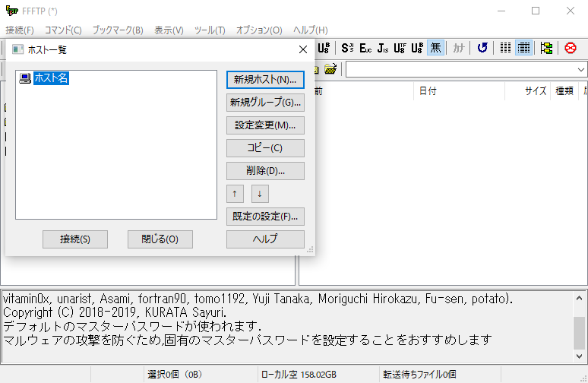Image resolution: width=588 pixels, height=383 pixels.
Task: Click the open folder icon beside the path box
Action: 330,69
